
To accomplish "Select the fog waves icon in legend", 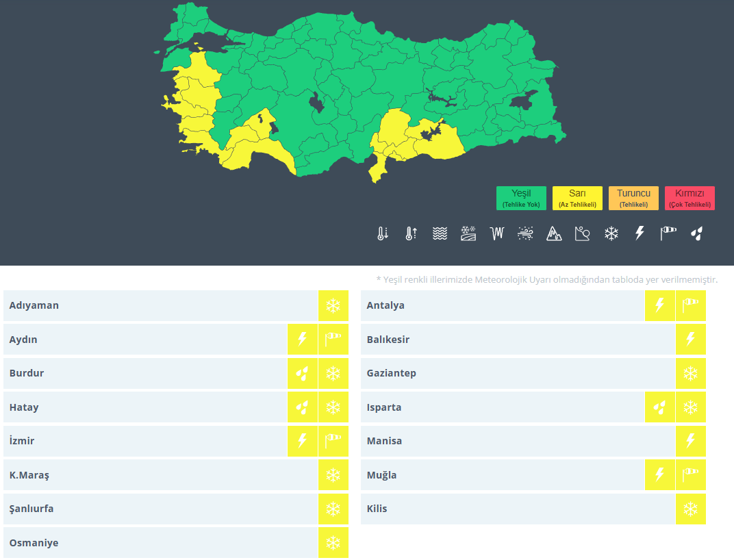I will (440, 233).
